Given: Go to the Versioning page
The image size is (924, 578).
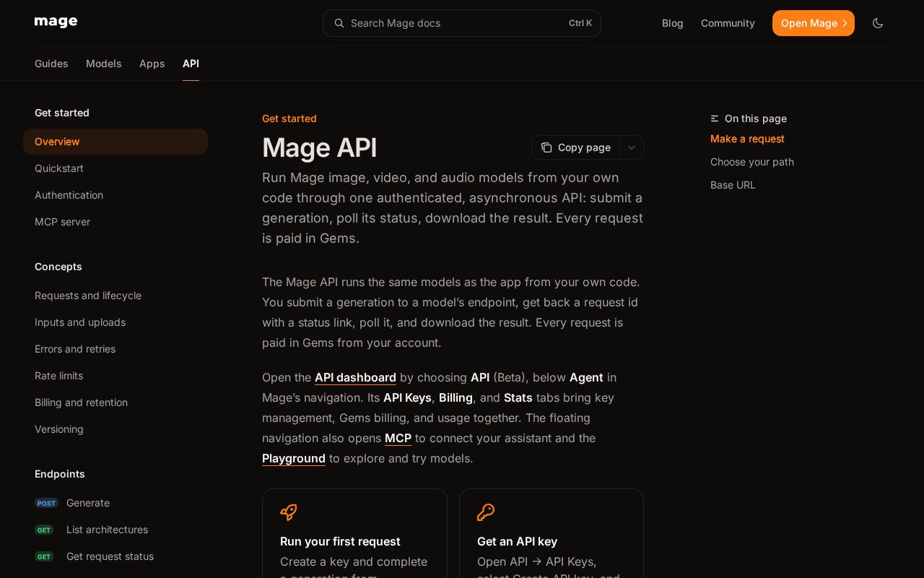Looking at the screenshot, I should (115, 429).
